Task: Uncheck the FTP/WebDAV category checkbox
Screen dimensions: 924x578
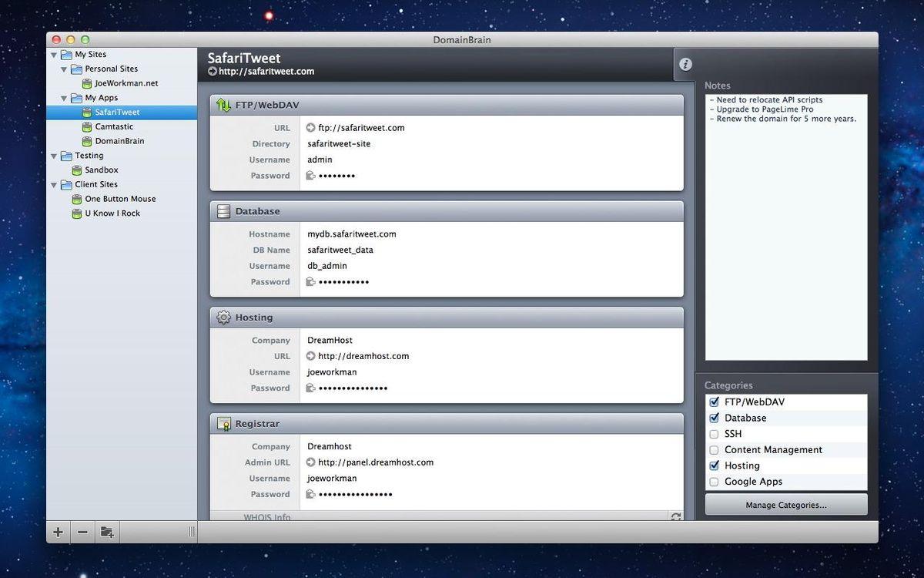Action: tap(714, 402)
